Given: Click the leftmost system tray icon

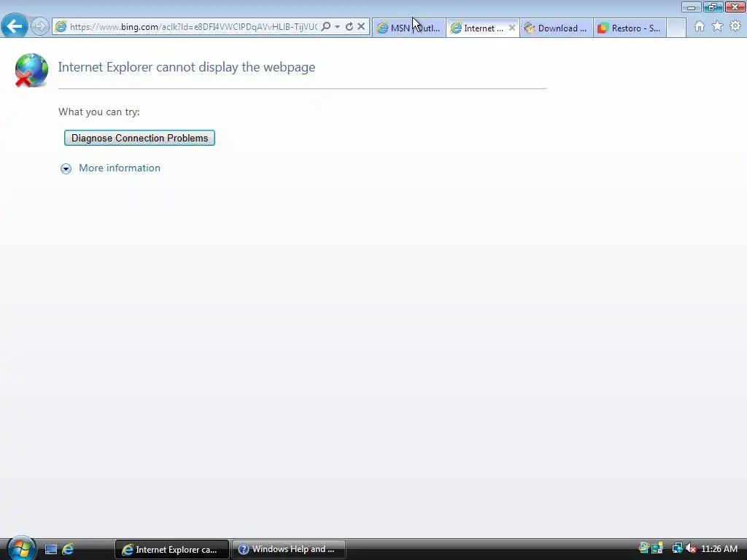Looking at the screenshot, I should pos(644,548).
